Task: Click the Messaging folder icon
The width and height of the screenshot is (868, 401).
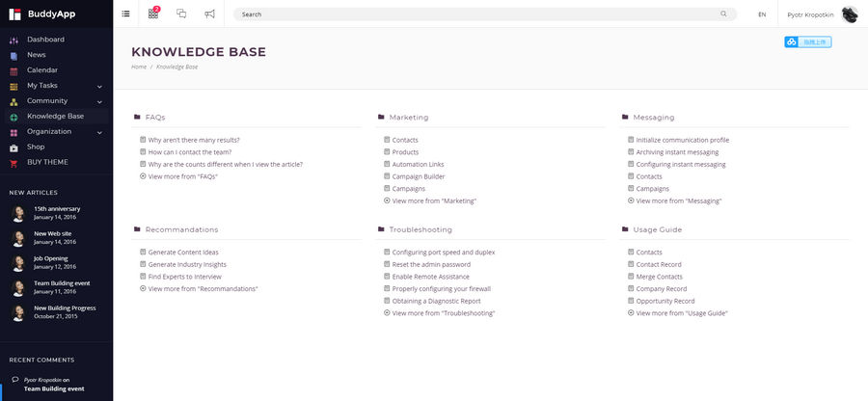Action: 625,117
